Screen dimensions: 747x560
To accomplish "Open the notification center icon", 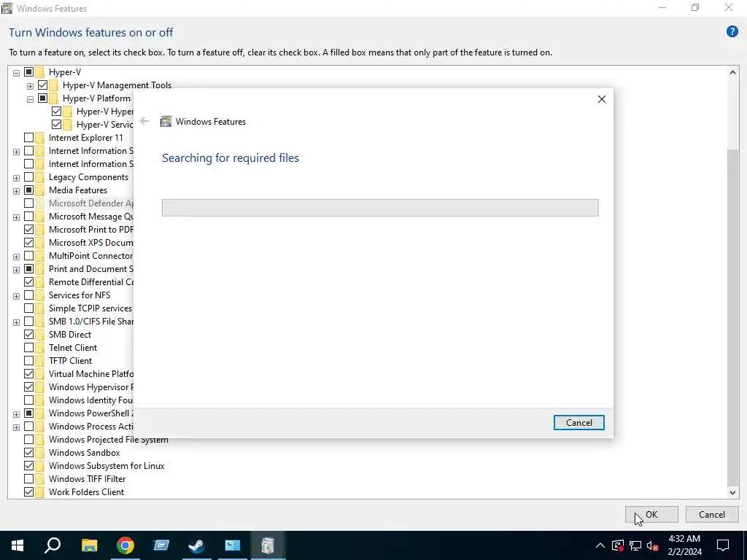I will point(723,545).
